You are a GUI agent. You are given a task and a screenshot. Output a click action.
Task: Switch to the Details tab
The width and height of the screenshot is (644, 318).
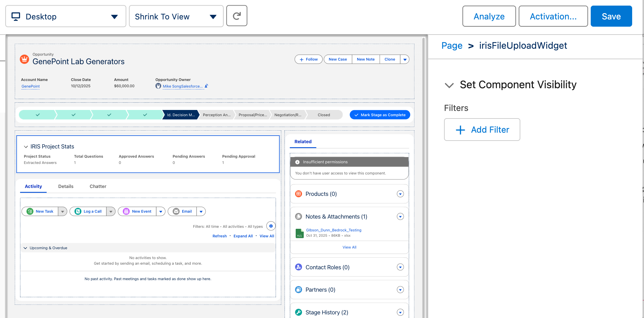tap(66, 186)
